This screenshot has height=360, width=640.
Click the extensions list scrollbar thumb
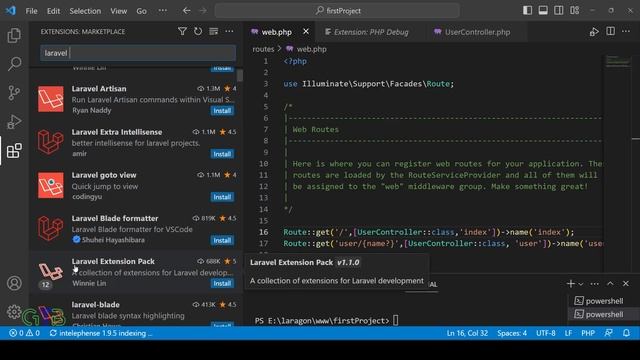(240, 76)
